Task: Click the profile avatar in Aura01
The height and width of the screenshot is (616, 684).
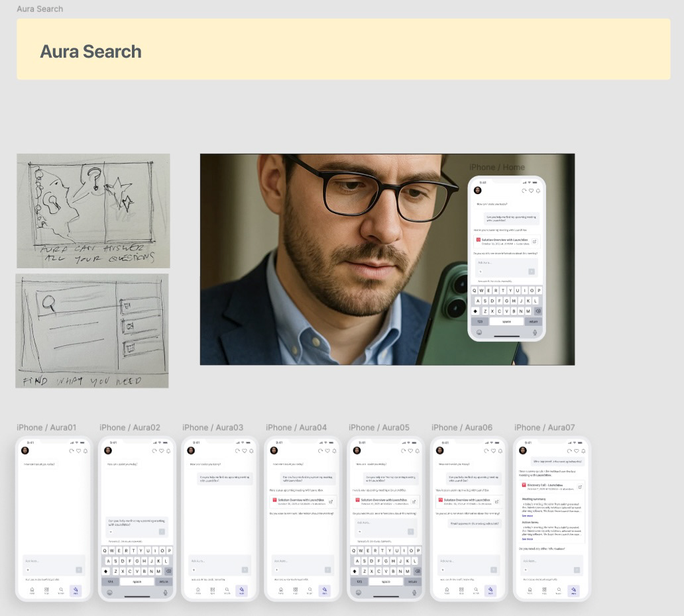Action: (x=25, y=450)
